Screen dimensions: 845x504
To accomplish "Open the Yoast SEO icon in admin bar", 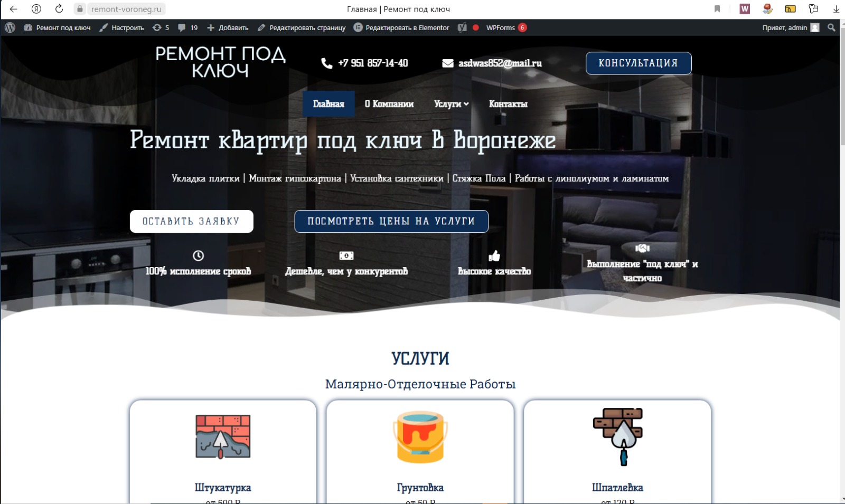I will [462, 27].
